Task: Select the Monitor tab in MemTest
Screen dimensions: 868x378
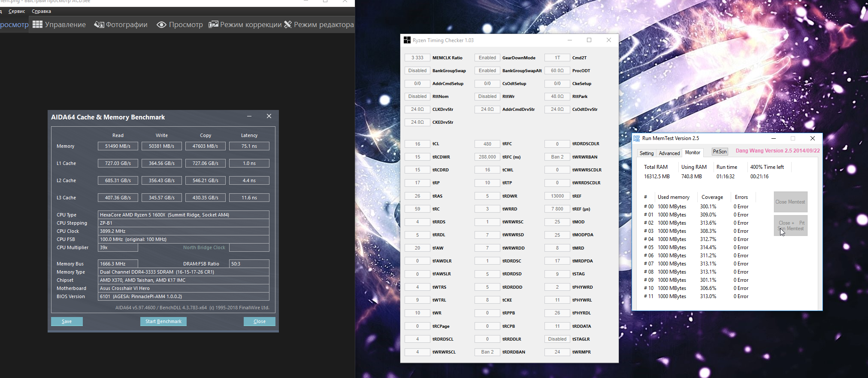Action: [693, 152]
